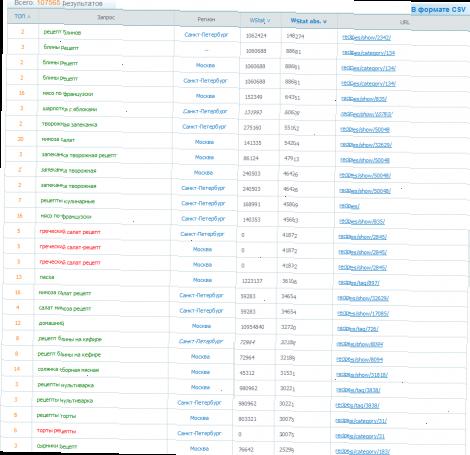Viewport: 470px width, 455px height.
Task: Click the URL column header
Action: [404, 22]
